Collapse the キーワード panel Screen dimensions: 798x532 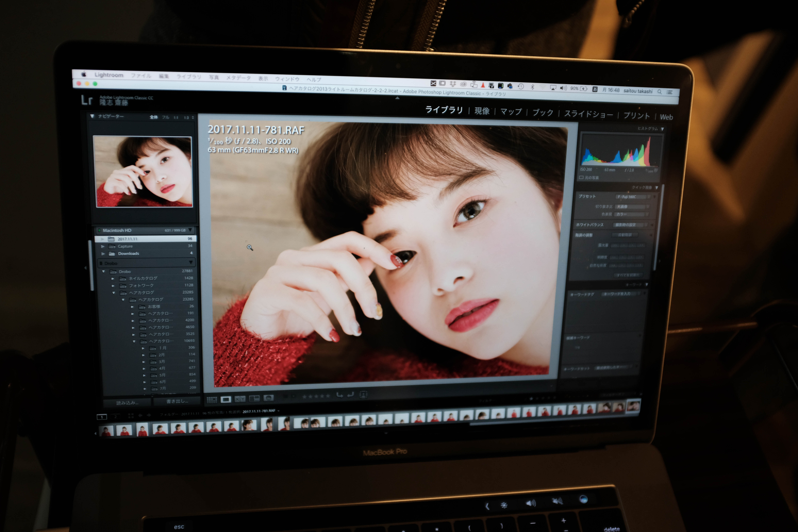pyautogui.click(x=647, y=285)
